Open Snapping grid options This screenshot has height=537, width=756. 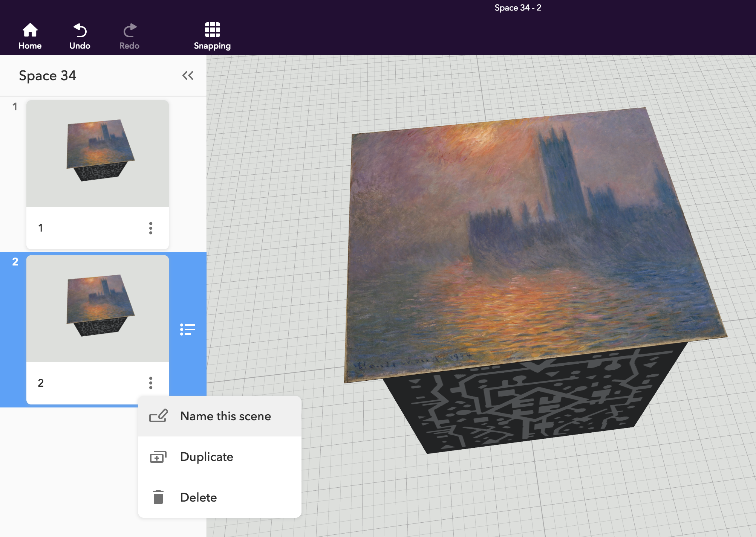[x=212, y=36]
